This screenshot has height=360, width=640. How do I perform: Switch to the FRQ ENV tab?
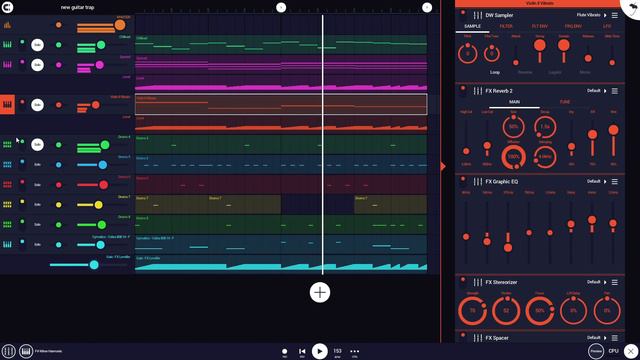tap(573, 26)
